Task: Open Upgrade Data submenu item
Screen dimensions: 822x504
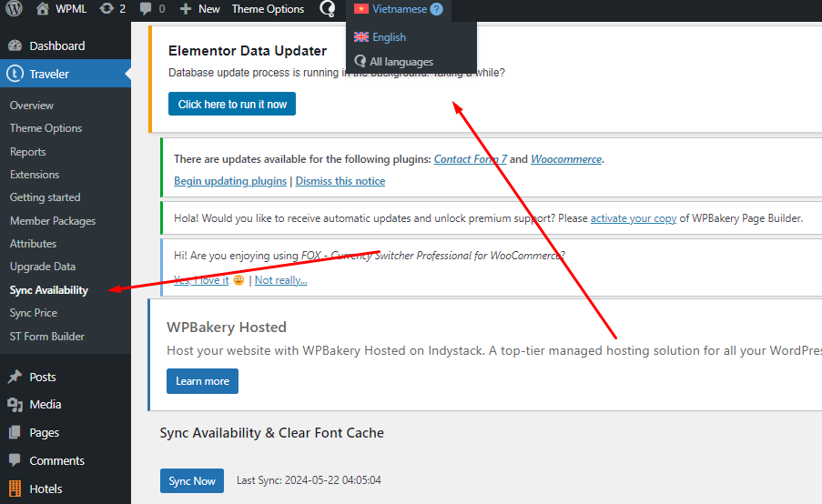Action: pyautogui.click(x=43, y=267)
